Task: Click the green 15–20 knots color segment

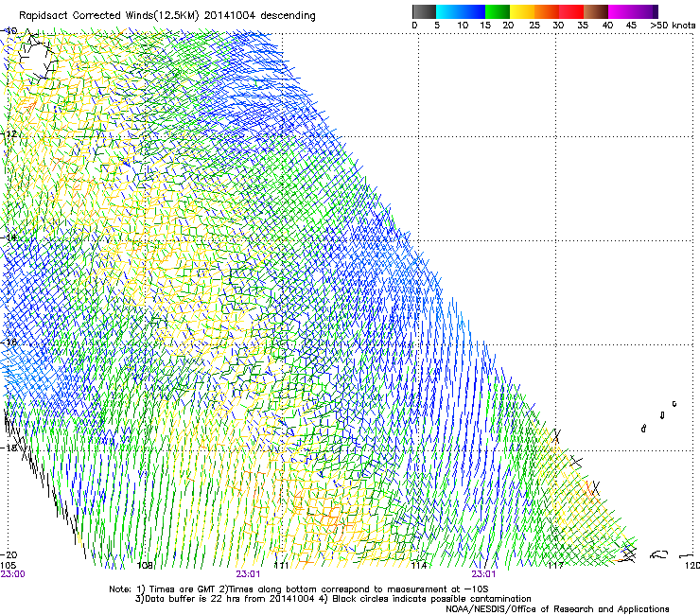Action: [498, 11]
